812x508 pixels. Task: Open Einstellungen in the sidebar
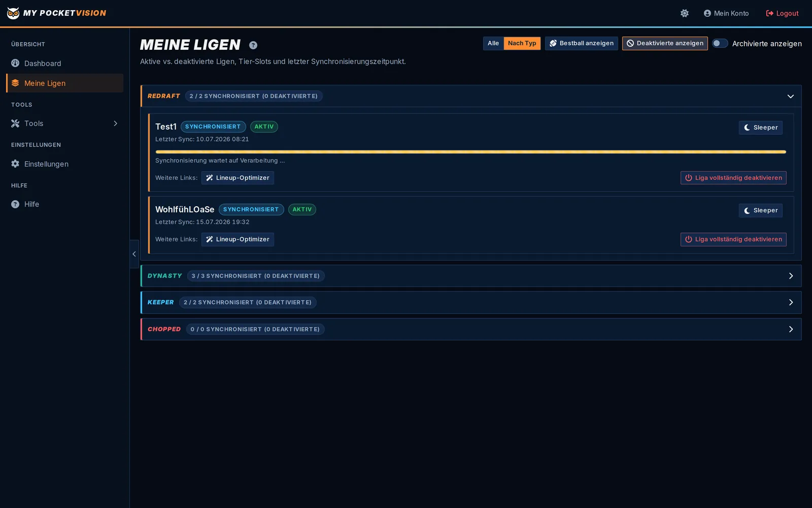click(x=64, y=164)
